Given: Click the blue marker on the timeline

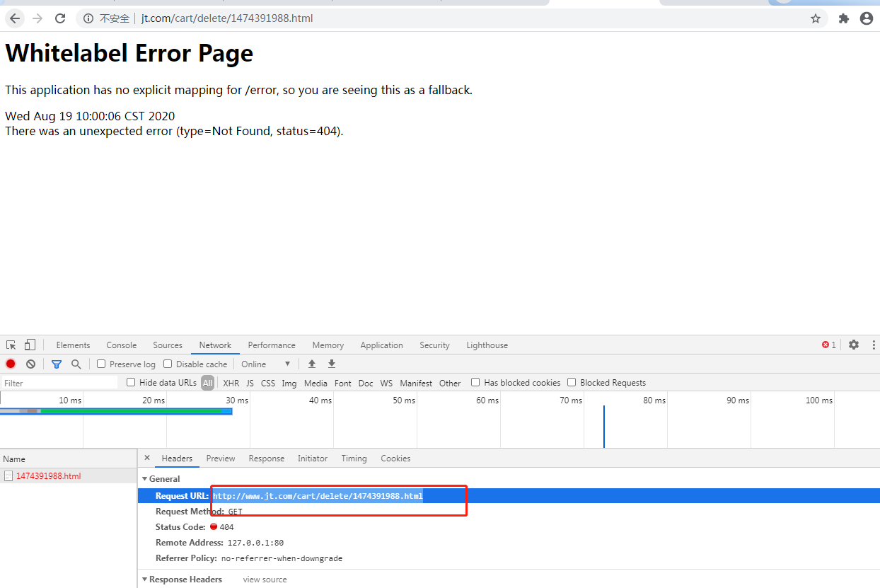Looking at the screenshot, I should point(603,426).
